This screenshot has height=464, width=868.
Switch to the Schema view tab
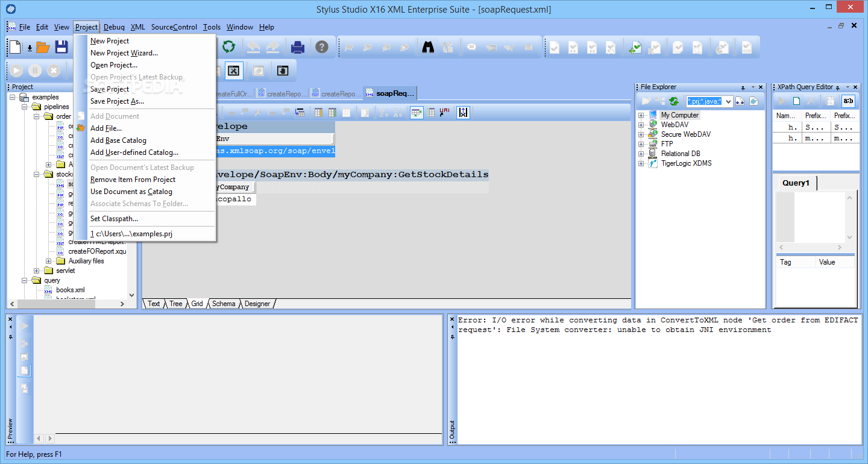point(224,304)
